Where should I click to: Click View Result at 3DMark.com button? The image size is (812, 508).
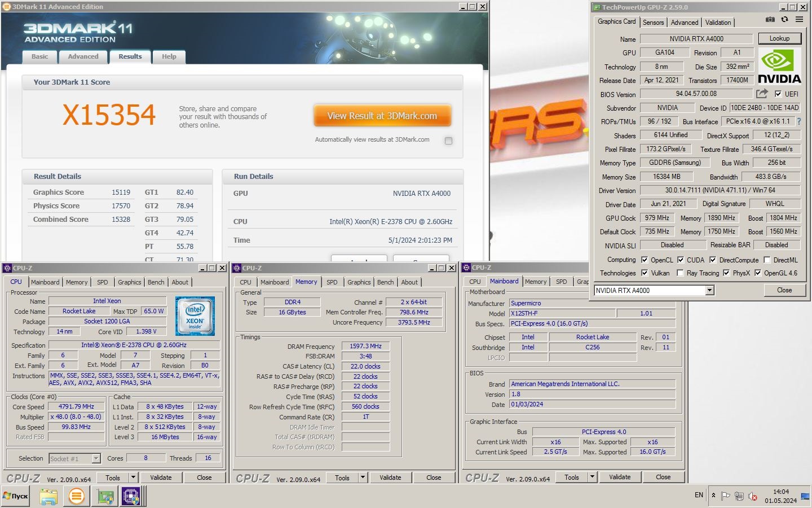[x=382, y=116]
